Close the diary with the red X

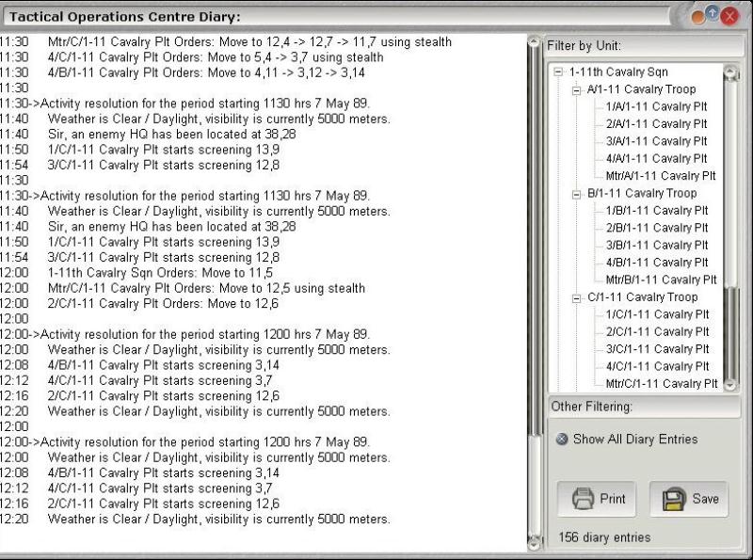[729, 16]
